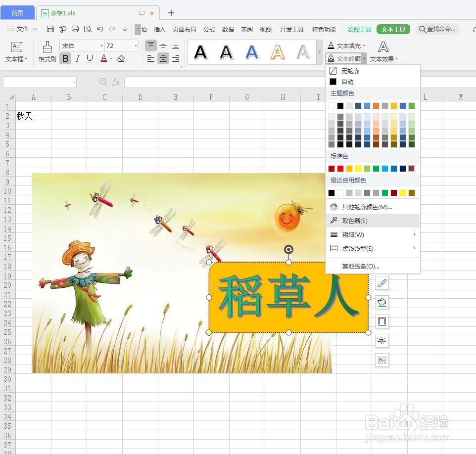476x454 pixels.
Task: Open Print Preview icon
Action: point(88,29)
